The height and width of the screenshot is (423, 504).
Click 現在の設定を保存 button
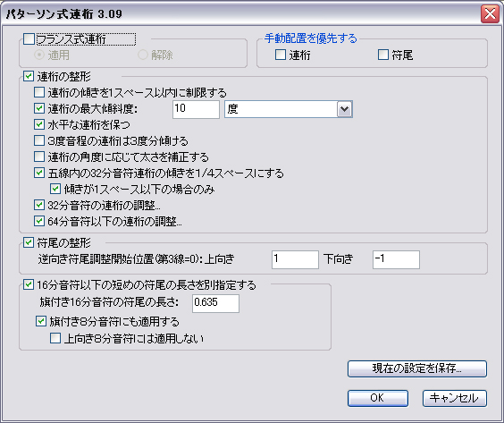(417, 368)
